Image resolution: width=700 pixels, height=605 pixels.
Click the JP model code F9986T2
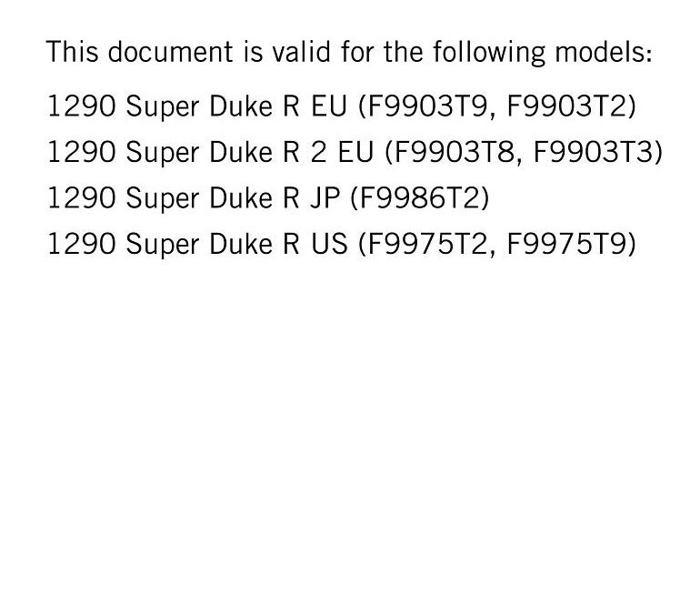420,197
